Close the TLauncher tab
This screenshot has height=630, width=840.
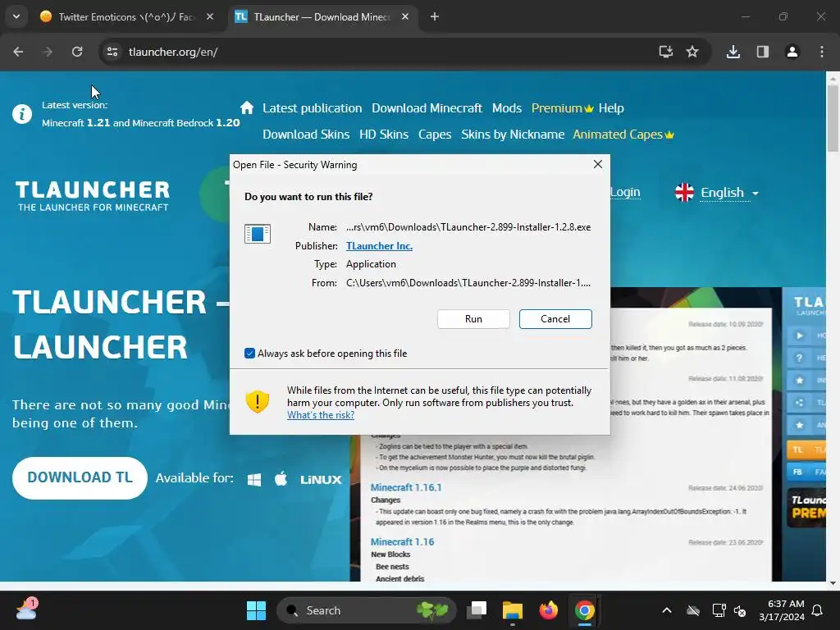pyautogui.click(x=405, y=16)
